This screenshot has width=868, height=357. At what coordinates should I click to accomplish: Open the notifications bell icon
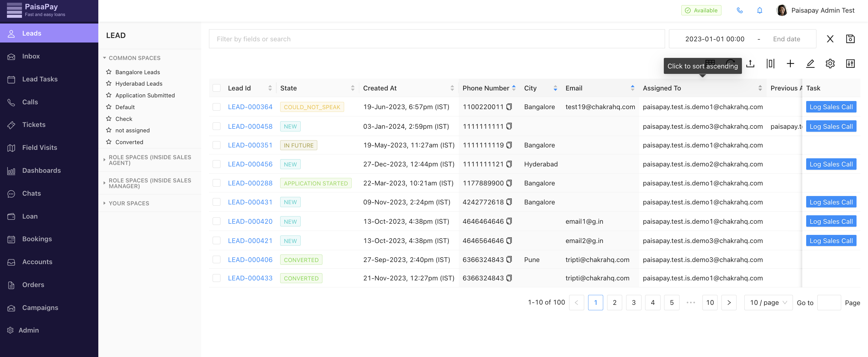coord(759,11)
